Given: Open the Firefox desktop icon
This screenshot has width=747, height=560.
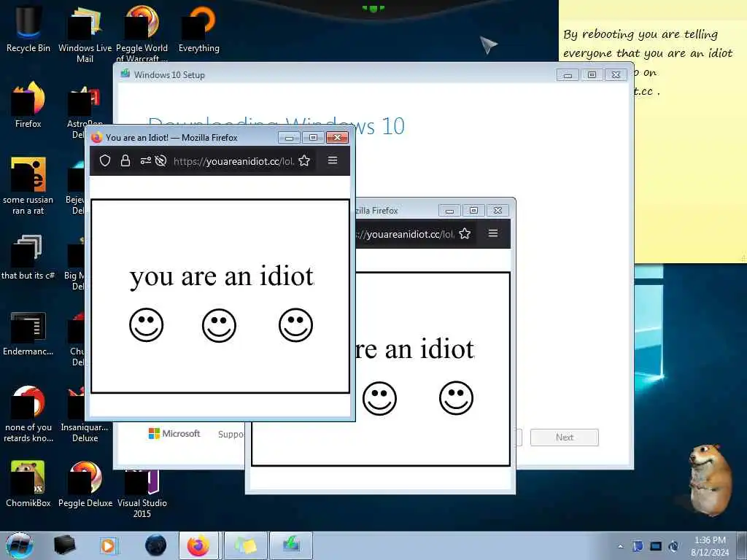Looking at the screenshot, I should pyautogui.click(x=28, y=105).
